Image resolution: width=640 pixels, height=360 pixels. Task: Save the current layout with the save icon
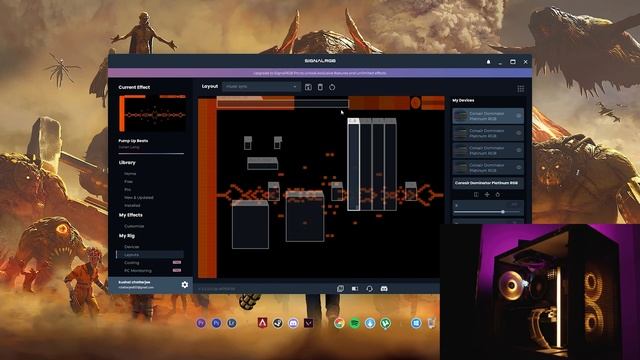(x=308, y=87)
